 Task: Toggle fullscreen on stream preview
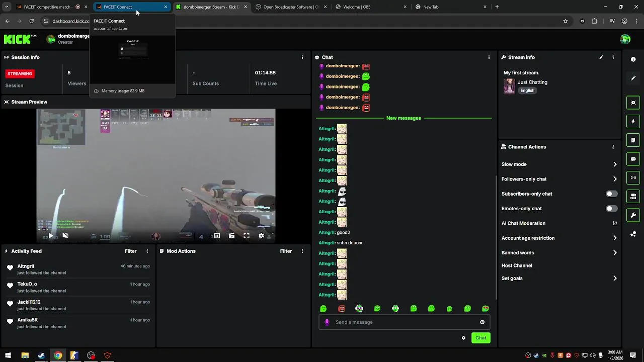(x=247, y=235)
